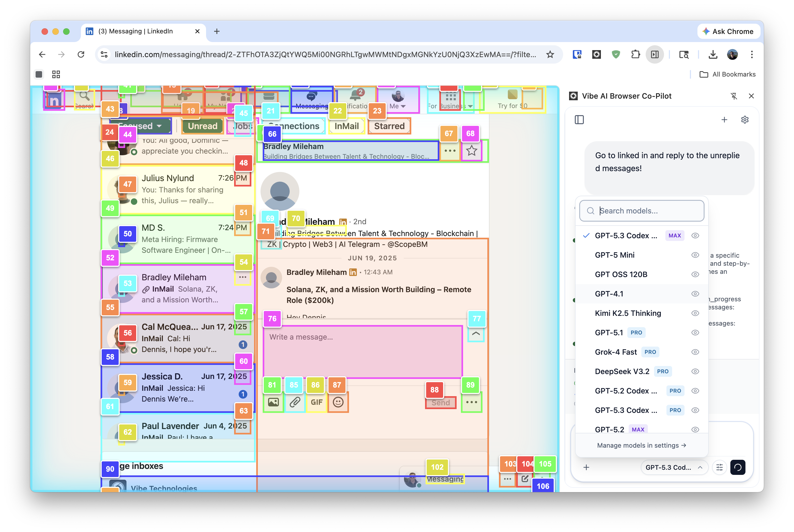
Task: Toggle visibility eye for DeepSeek V3.2
Action: 695,371
